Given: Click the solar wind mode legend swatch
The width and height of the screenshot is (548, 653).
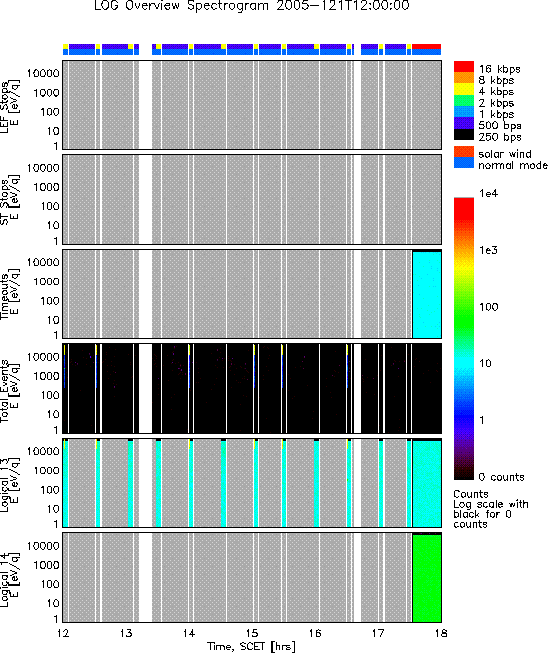Looking at the screenshot, I should (463, 152).
